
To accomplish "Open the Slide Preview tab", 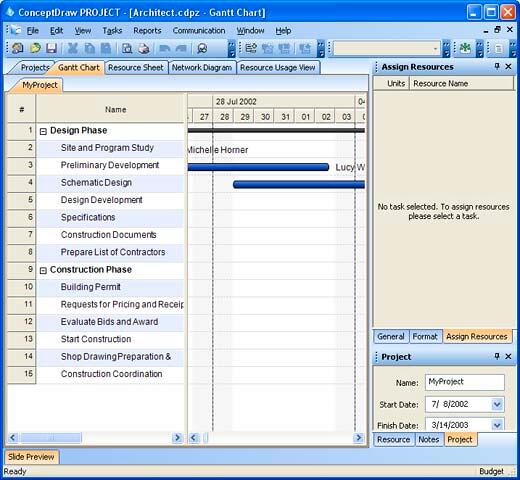I will coord(31,457).
